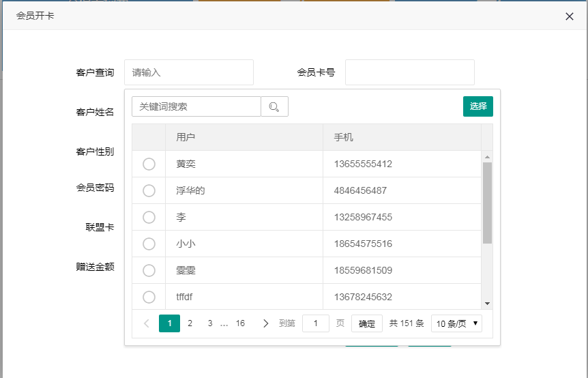Focus the 关键词搜索 search field
Viewport: 588px width, 378px height.
tap(196, 106)
